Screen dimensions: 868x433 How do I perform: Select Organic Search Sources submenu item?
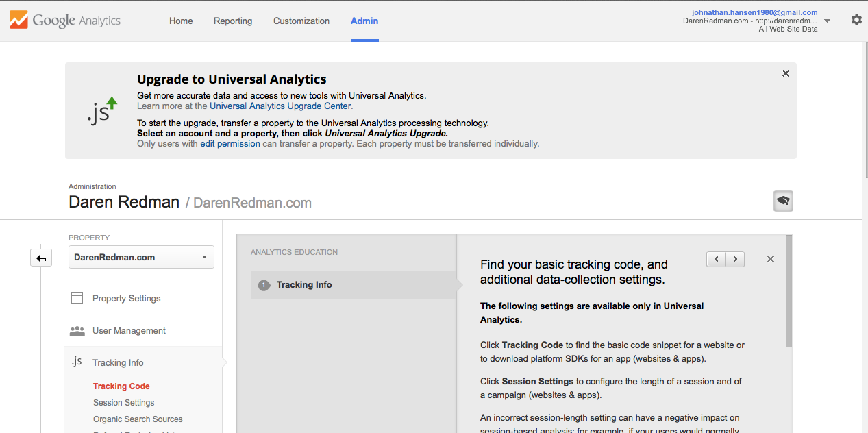pyautogui.click(x=138, y=419)
